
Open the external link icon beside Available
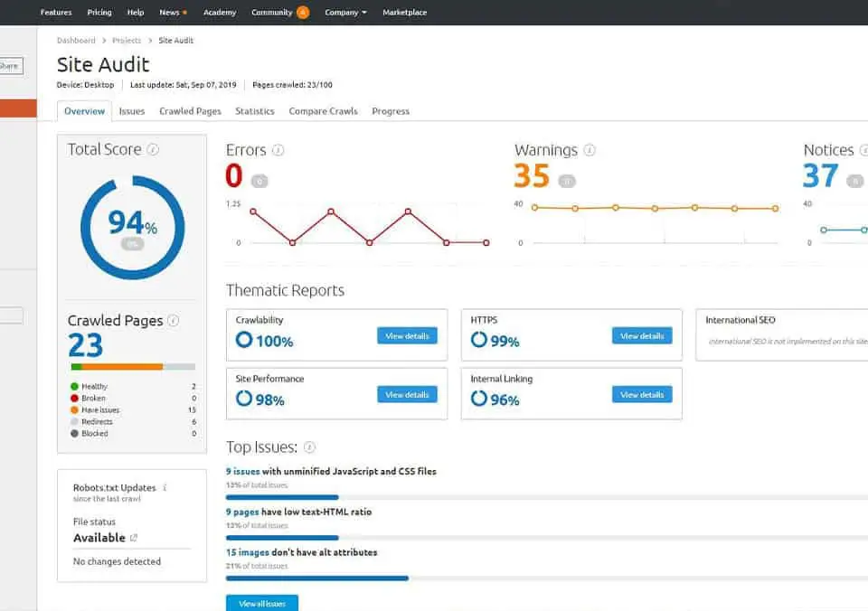[134, 538]
